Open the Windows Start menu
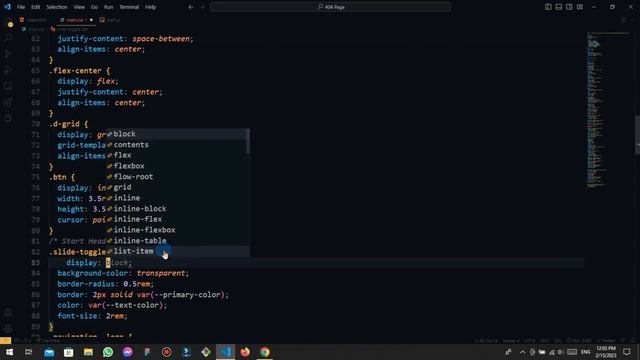 [9, 352]
